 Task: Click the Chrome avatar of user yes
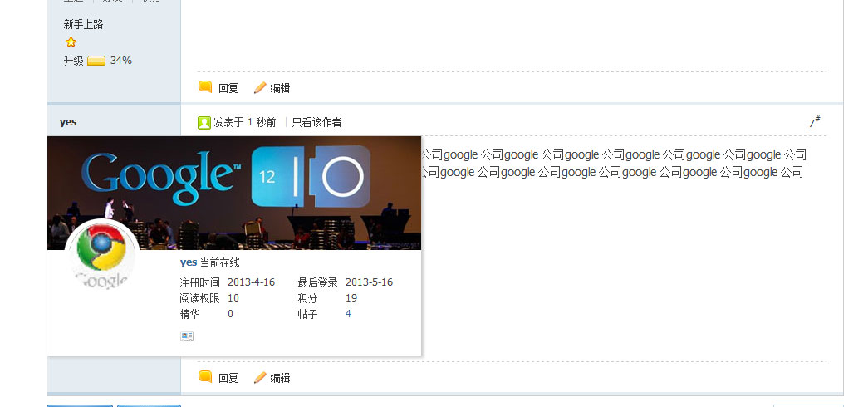[x=101, y=254]
